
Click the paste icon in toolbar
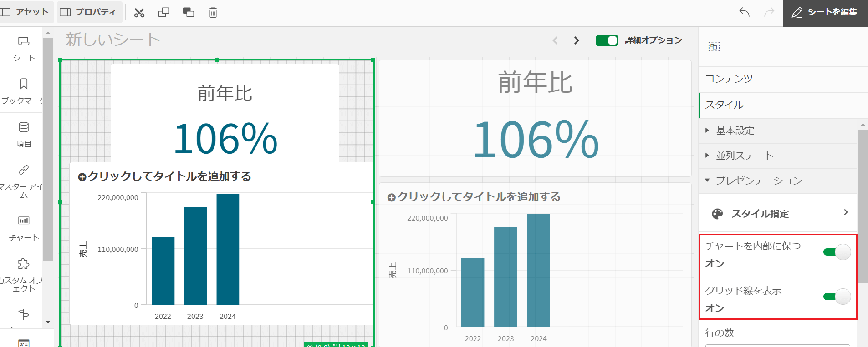(189, 13)
